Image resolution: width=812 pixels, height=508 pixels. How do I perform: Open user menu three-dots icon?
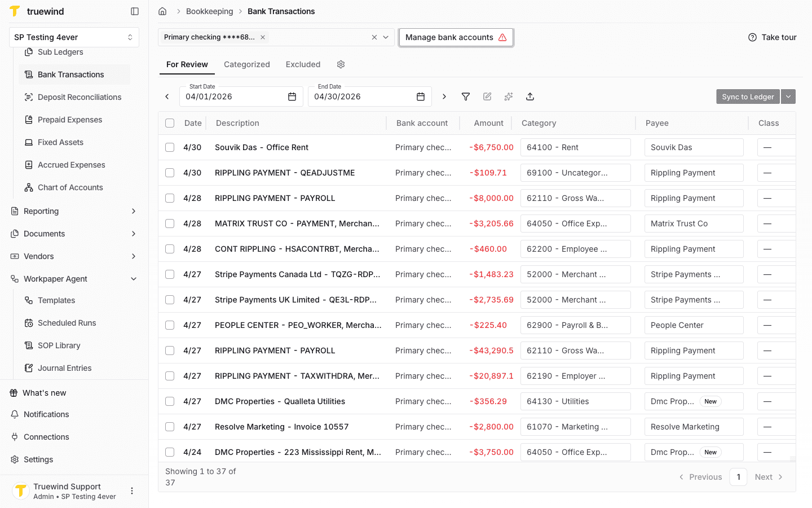(x=132, y=491)
